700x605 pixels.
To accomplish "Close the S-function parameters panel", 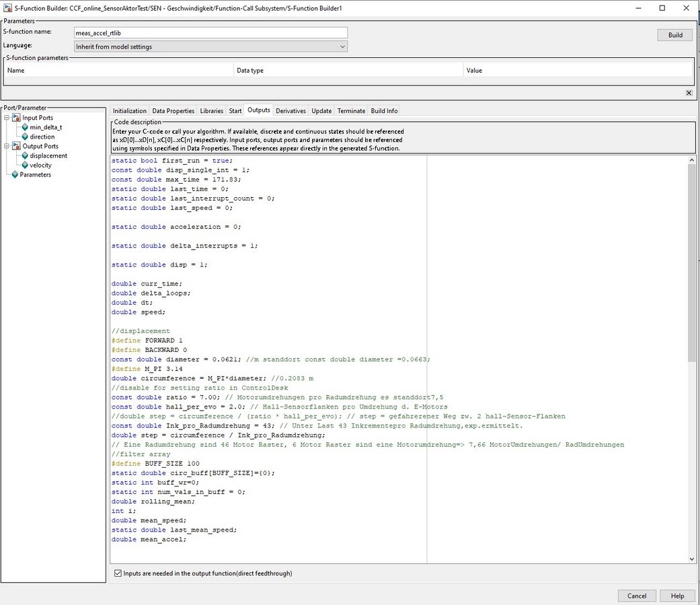I will pyautogui.click(x=689, y=93).
